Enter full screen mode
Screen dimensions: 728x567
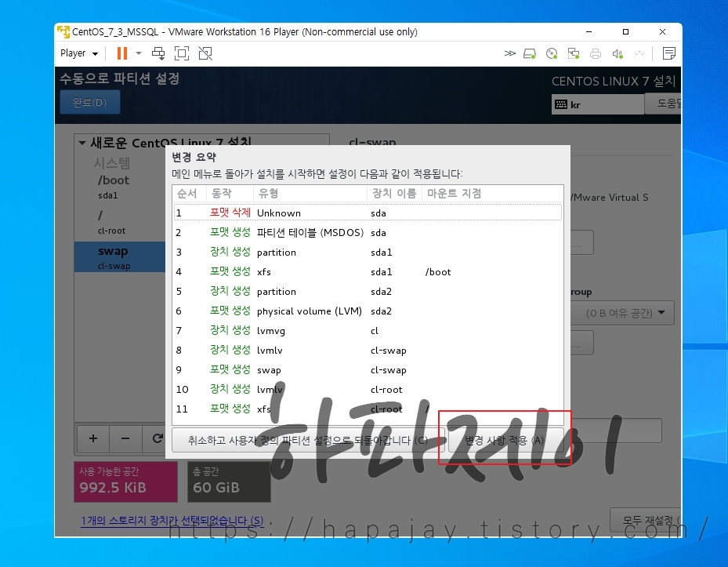click(x=182, y=53)
